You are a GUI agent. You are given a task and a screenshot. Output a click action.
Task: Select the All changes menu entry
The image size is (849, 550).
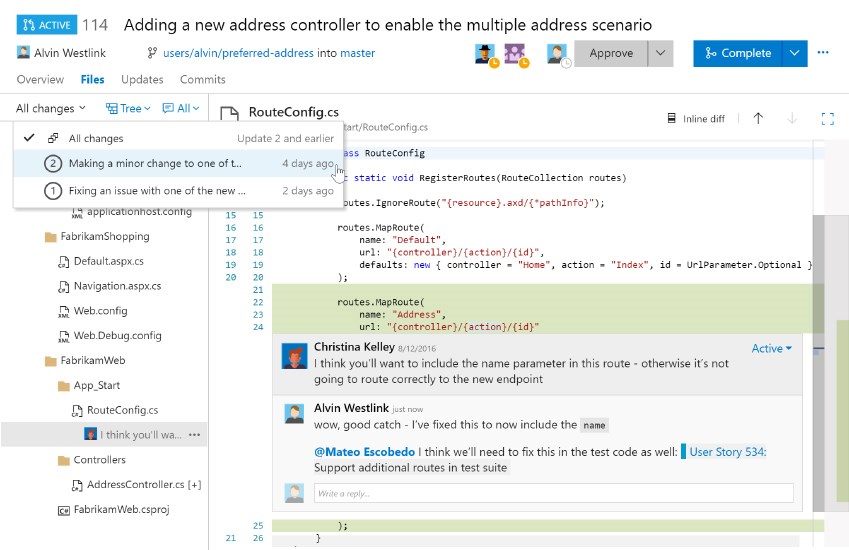coord(178,138)
